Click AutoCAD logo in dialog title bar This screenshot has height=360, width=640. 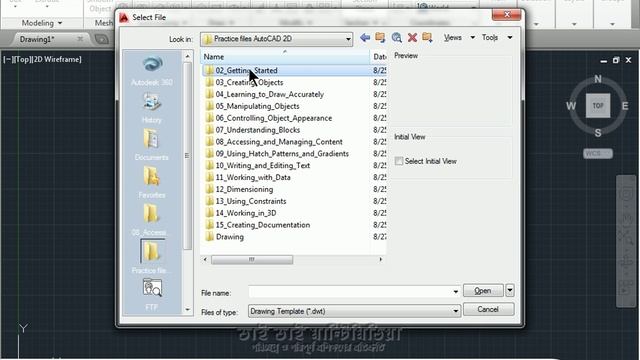(x=124, y=18)
